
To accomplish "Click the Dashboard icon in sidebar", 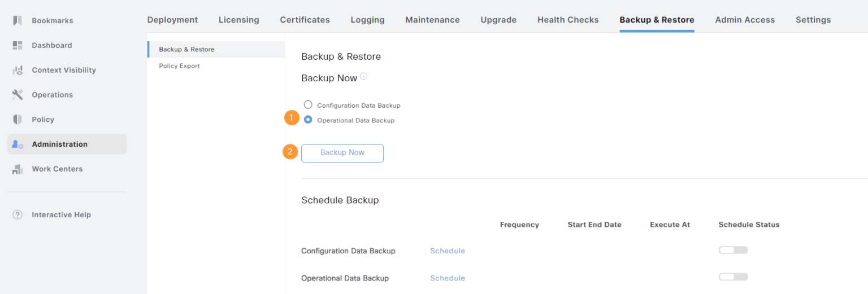I will click(18, 45).
